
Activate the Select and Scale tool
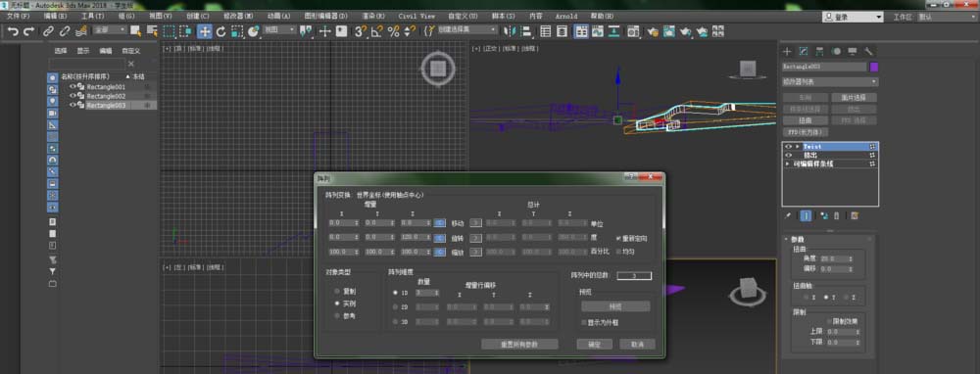[x=237, y=30]
